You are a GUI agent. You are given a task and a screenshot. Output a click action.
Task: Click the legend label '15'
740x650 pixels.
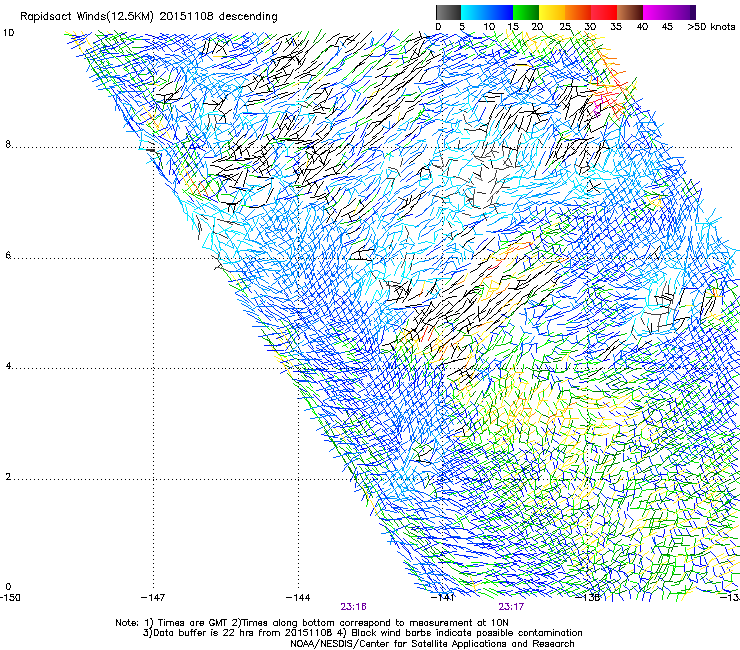click(513, 27)
